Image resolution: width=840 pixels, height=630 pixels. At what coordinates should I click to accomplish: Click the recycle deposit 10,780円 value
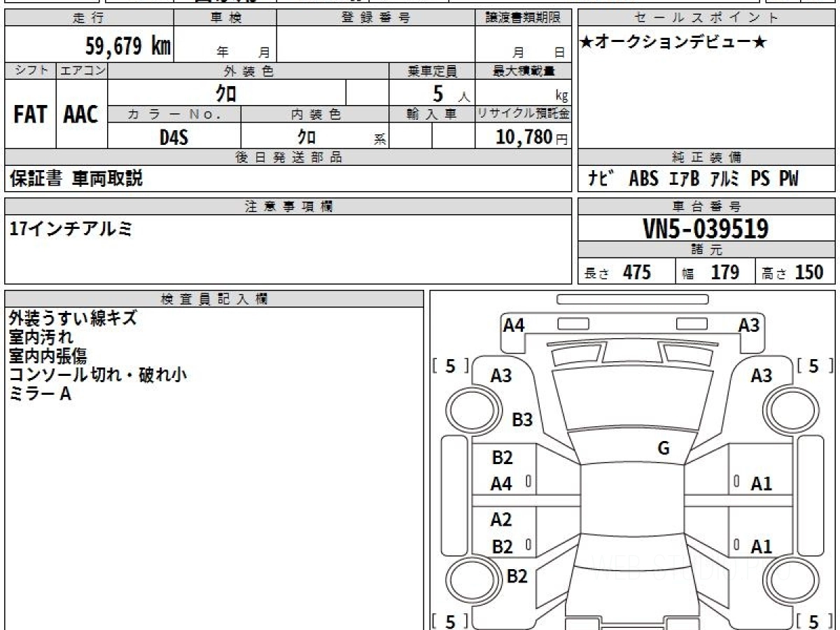point(531,137)
